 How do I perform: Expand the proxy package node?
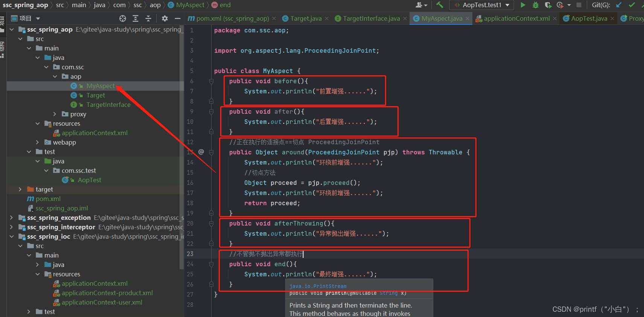tap(55, 114)
